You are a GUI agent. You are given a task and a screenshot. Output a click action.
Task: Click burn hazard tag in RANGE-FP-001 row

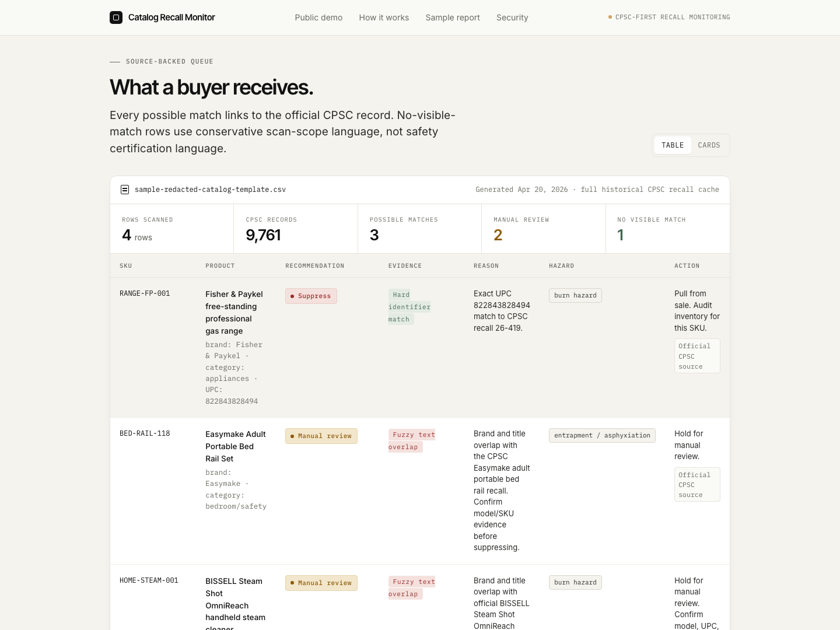575,295
